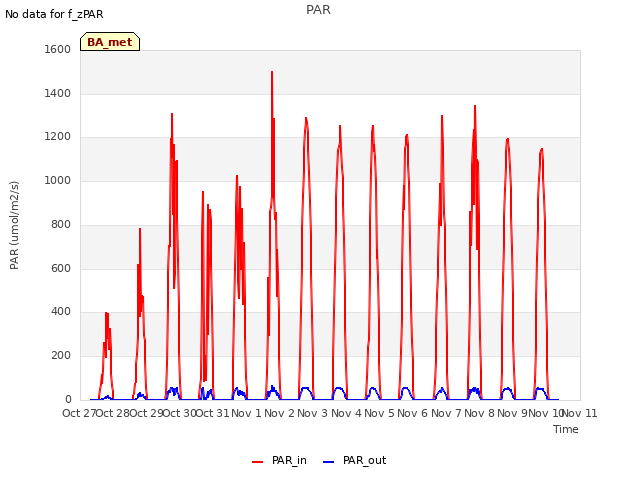Screen dimensions: 640x480
Task: Click the 600 y-axis tick label
Action: [x=61, y=269]
